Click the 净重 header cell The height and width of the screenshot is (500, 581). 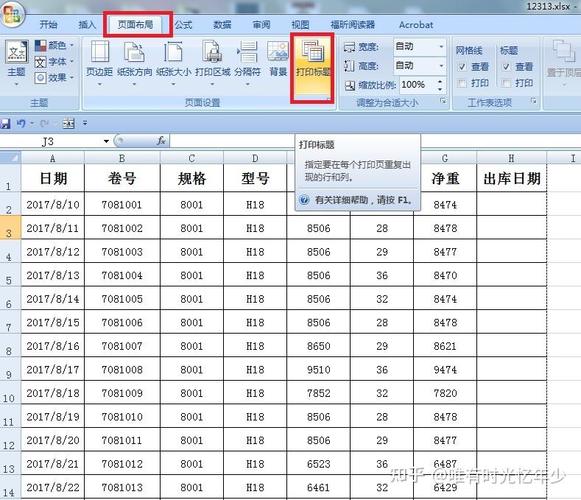click(x=445, y=178)
